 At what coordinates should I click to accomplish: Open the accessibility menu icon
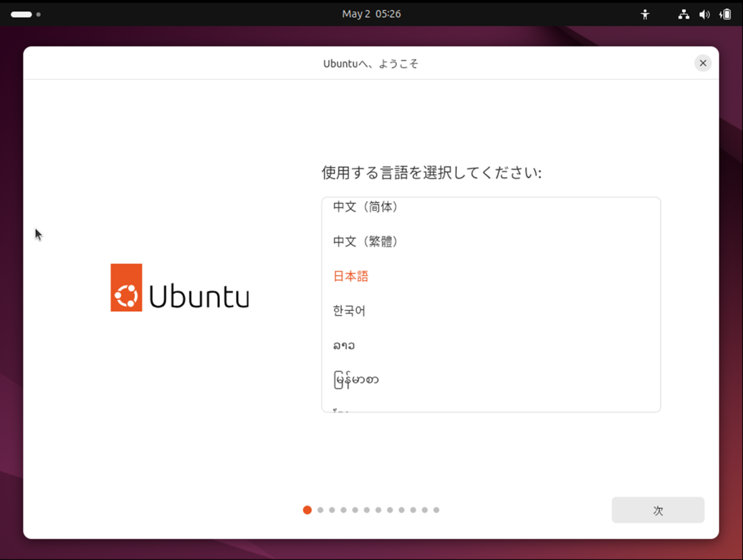click(x=645, y=14)
